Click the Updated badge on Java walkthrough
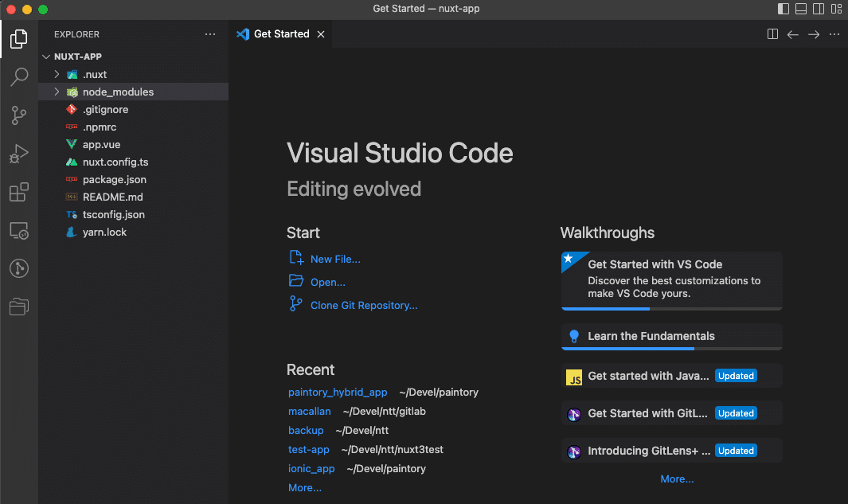The height and width of the screenshot is (504, 848). coord(736,376)
